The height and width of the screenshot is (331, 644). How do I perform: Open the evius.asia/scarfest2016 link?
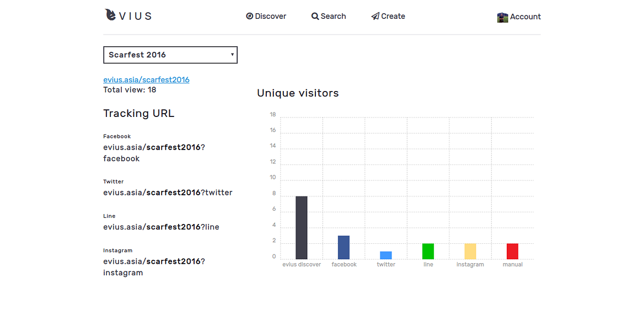[146, 79]
